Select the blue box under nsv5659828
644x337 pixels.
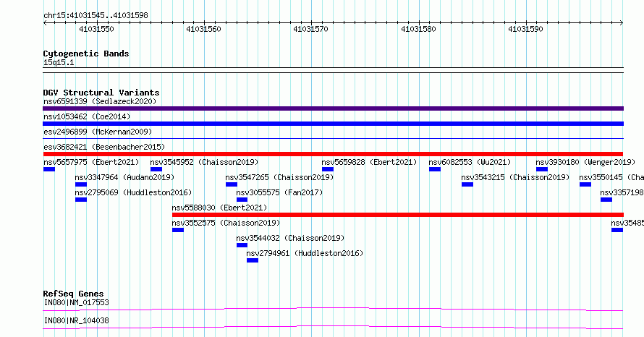click(328, 169)
